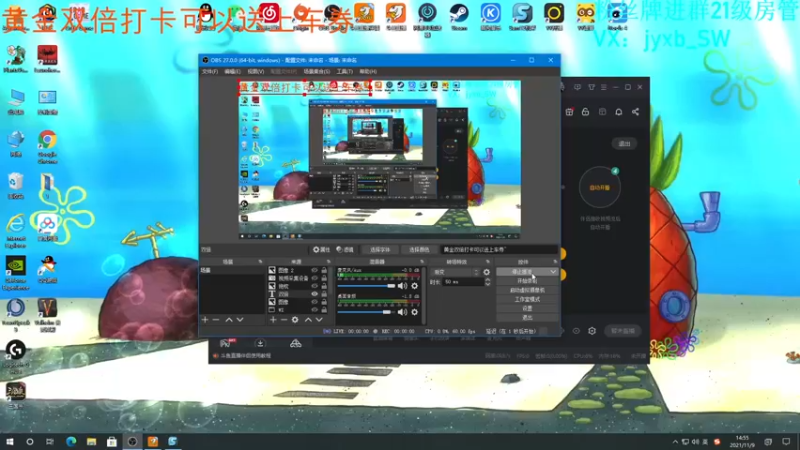This screenshot has height=450, width=800.
Task: Open Scene Transitions panel dock options icon
Action: (x=488, y=262)
